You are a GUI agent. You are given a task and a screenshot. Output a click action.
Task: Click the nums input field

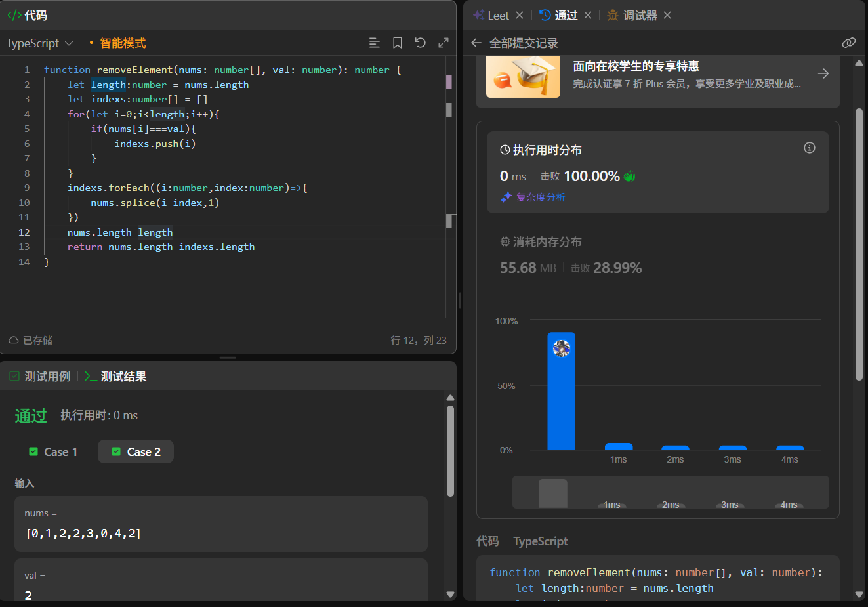coord(220,533)
